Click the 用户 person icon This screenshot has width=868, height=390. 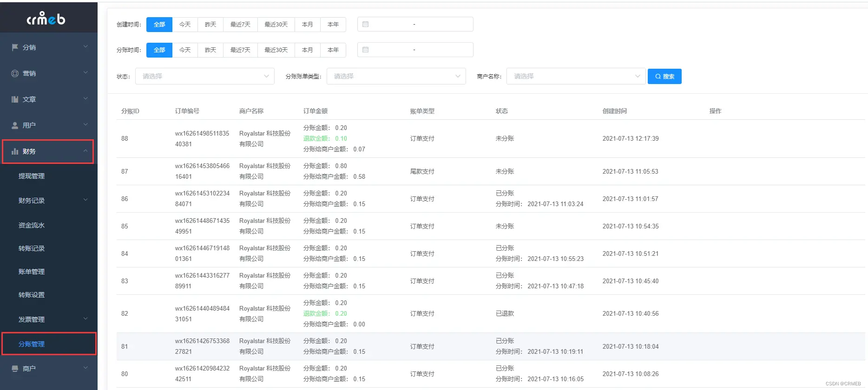(15, 125)
